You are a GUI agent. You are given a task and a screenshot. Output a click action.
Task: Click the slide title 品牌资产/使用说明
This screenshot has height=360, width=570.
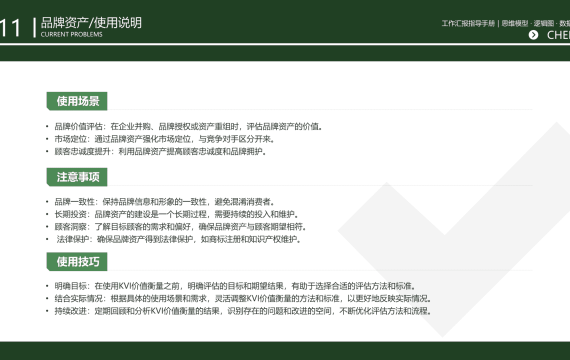[x=91, y=23]
